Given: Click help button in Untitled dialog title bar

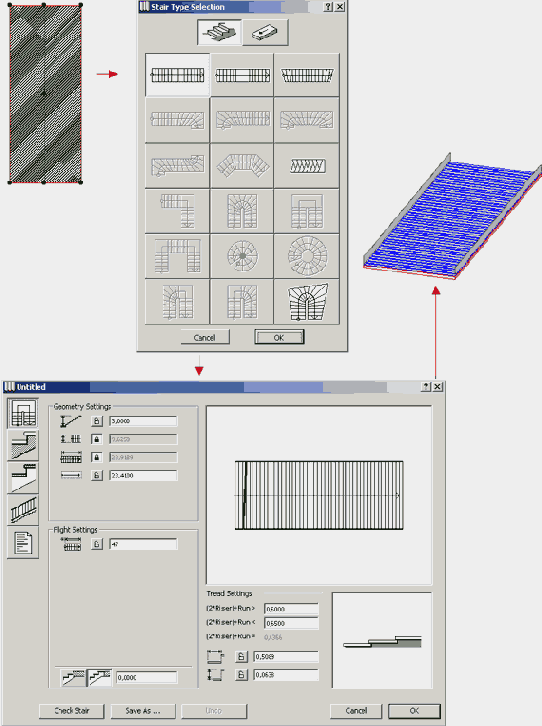Looking at the screenshot, I should coord(426,387).
